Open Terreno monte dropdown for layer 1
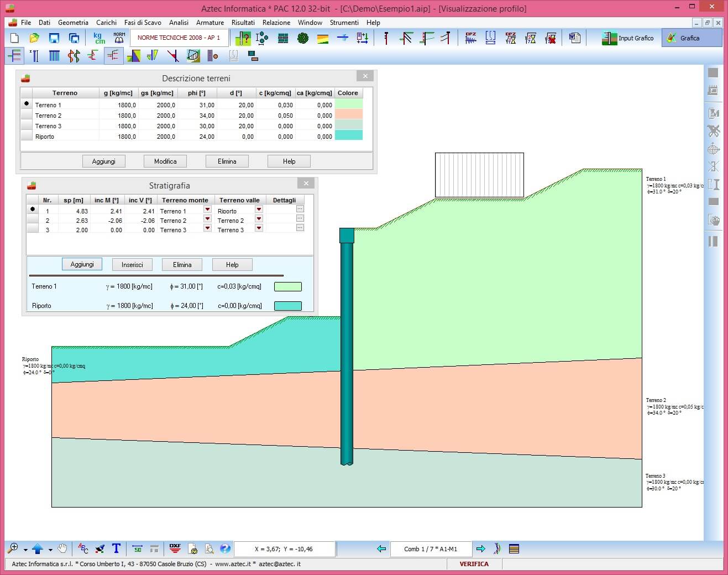Viewport: 728px width, 575px height. pos(207,210)
